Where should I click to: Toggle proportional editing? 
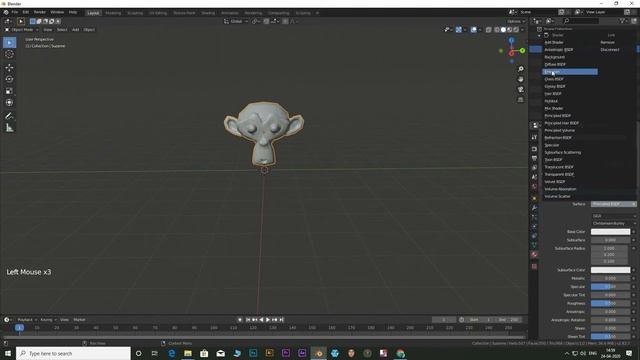[x=285, y=21]
